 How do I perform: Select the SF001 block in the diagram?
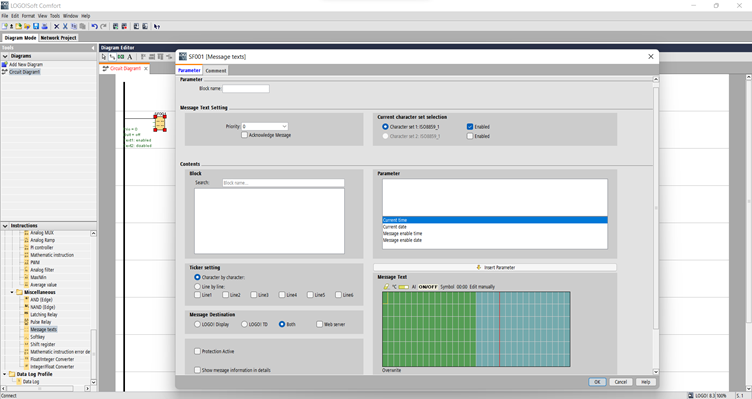pyautogui.click(x=160, y=123)
